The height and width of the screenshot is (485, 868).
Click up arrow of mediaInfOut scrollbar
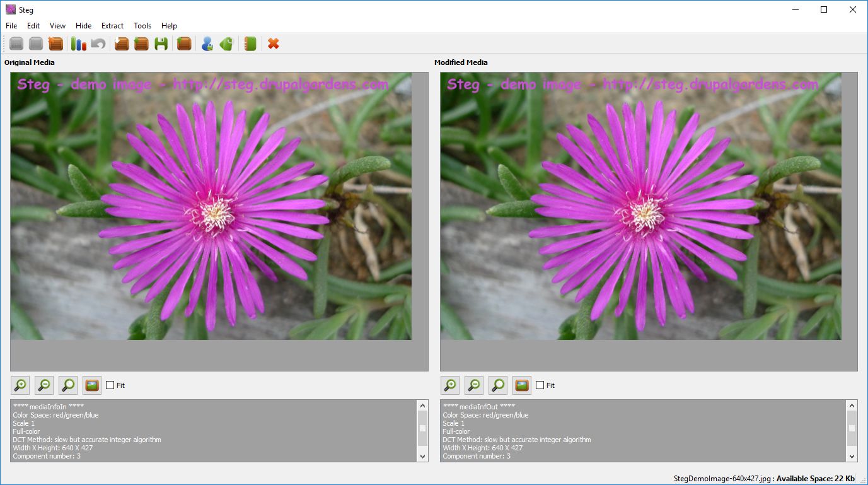(852, 406)
